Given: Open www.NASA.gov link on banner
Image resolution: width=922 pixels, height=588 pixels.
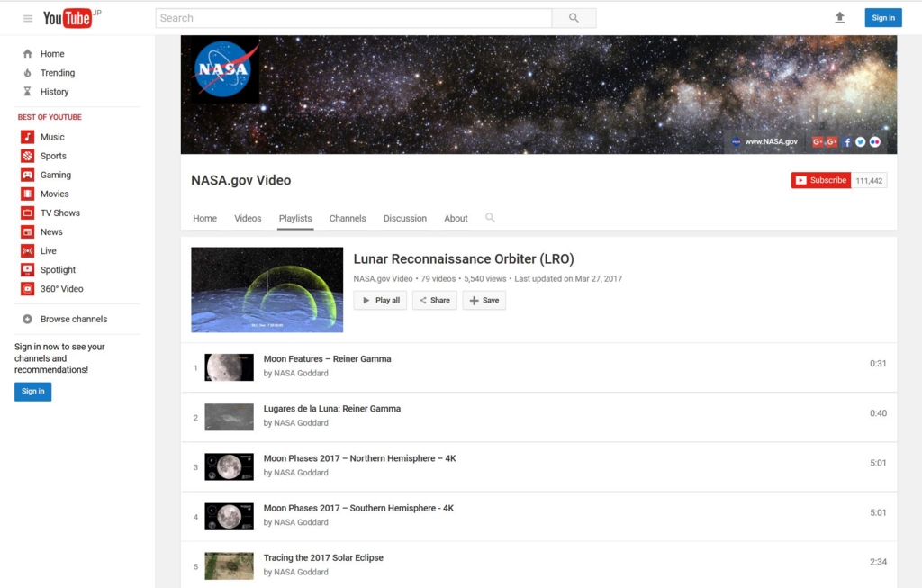Looking at the screenshot, I should pos(771,141).
